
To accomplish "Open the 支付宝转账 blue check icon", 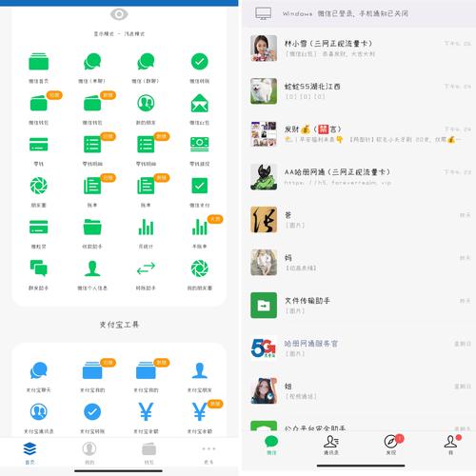I will tap(92, 411).
